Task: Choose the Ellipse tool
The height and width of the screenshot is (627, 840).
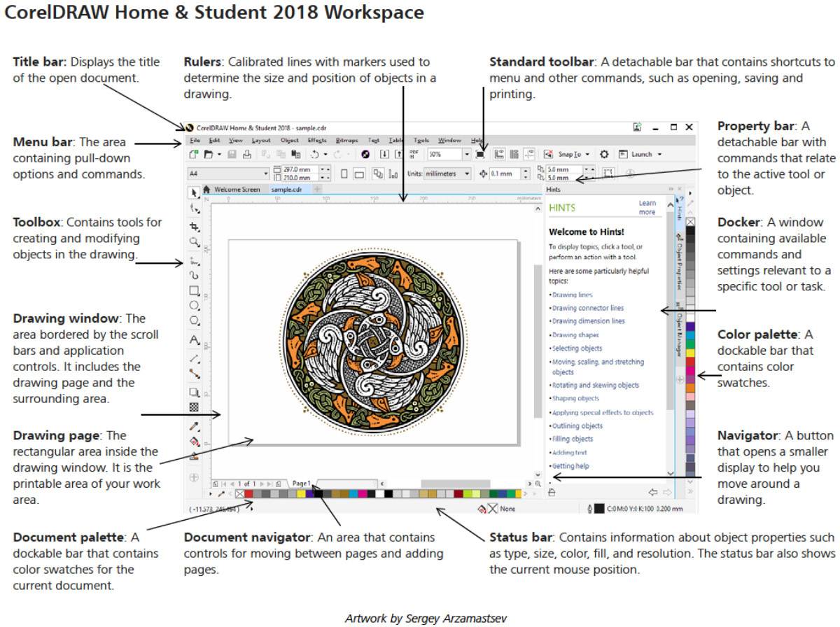Action: [x=195, y=306]
